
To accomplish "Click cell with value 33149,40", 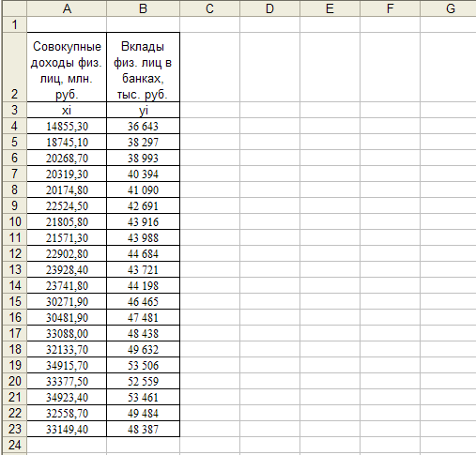I will click(x=67, y=429).
